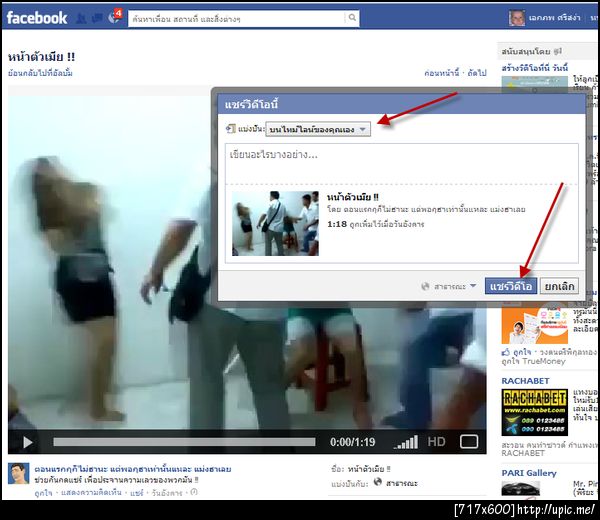Open the RACHABET ad title link
The image size is (600, 520).
coord(525,381)
